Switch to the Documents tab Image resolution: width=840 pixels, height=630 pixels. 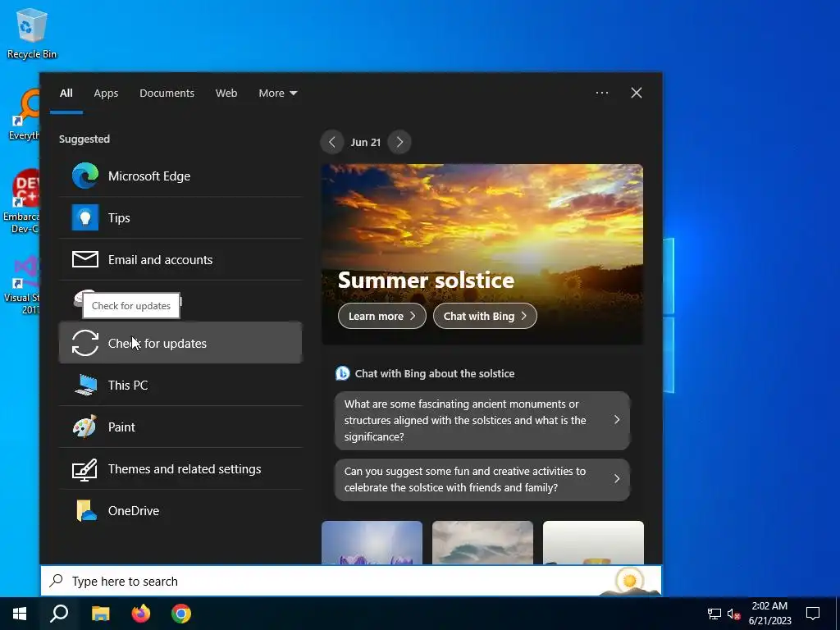tap(167, 94)
